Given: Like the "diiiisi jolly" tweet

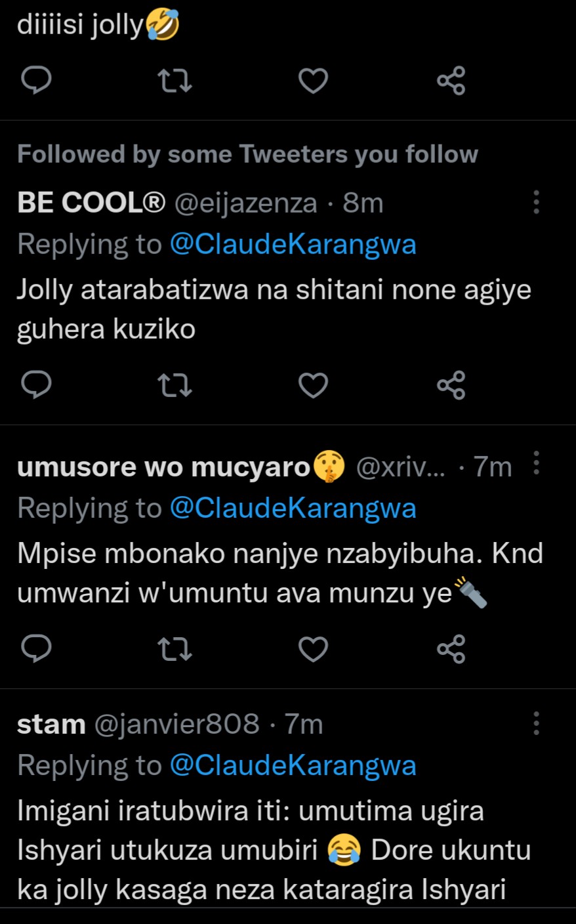Looking at the screenshot, I should (x=313, y=81).
